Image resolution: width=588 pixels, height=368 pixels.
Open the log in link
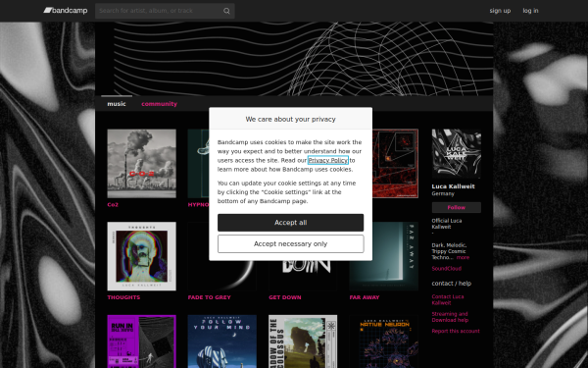(530, 11)
